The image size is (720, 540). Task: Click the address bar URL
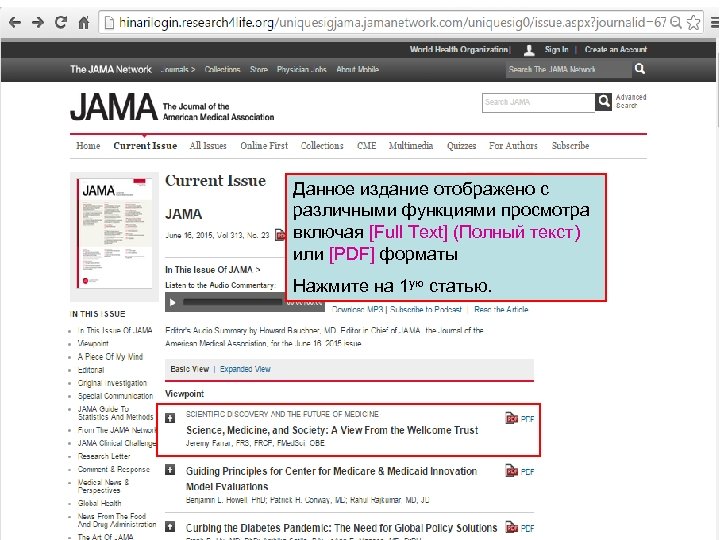coord(392,22)
